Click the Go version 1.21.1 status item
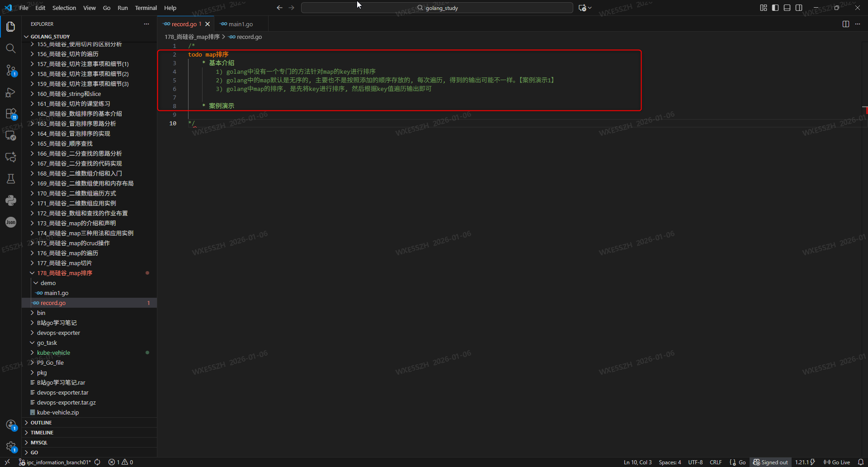The width and height of the screenshot is (868, 467). click(805, 462)
